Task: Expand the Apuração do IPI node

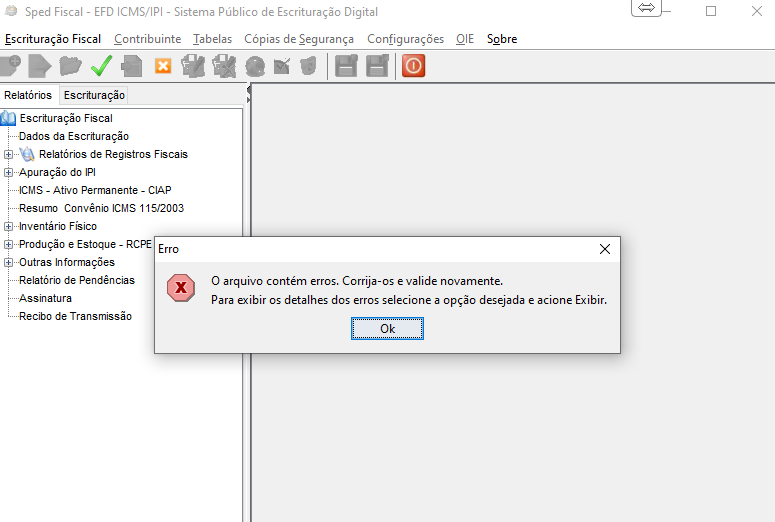Action: point(9,172)
